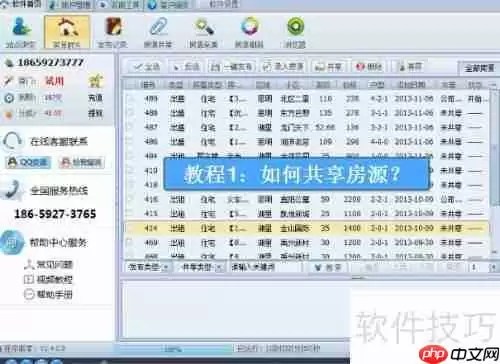500x364 pixels.
Task: Click the refresh button after 删除
Action: (x=411, y=67)
